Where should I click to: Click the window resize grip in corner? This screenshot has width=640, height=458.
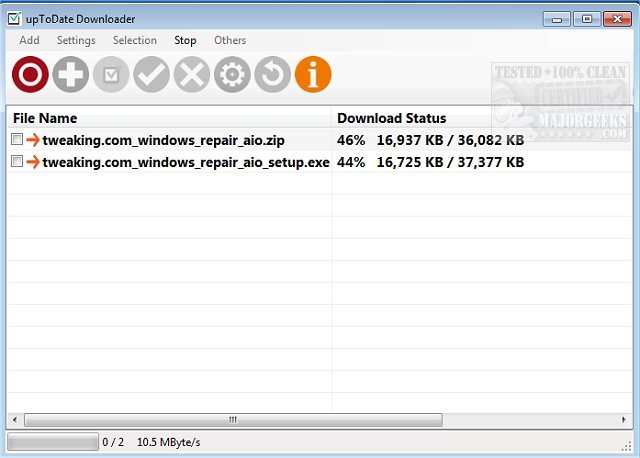627,447
